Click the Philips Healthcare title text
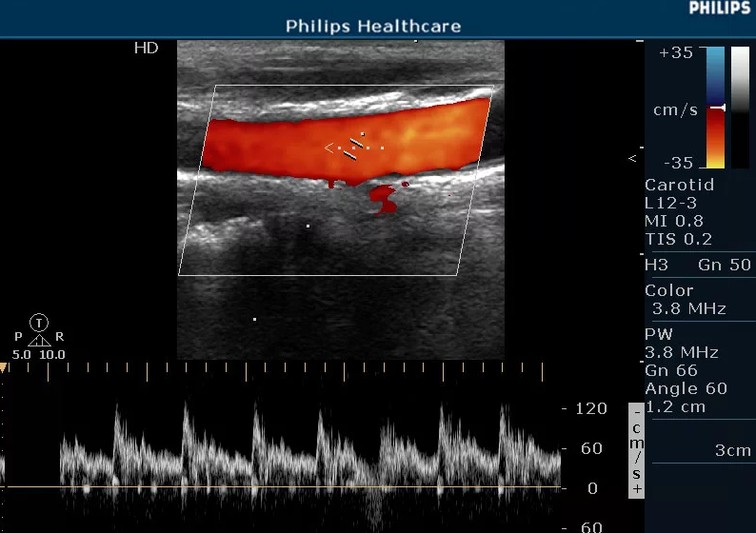Viewport: 756px width, 533px height. coord(373,27)
